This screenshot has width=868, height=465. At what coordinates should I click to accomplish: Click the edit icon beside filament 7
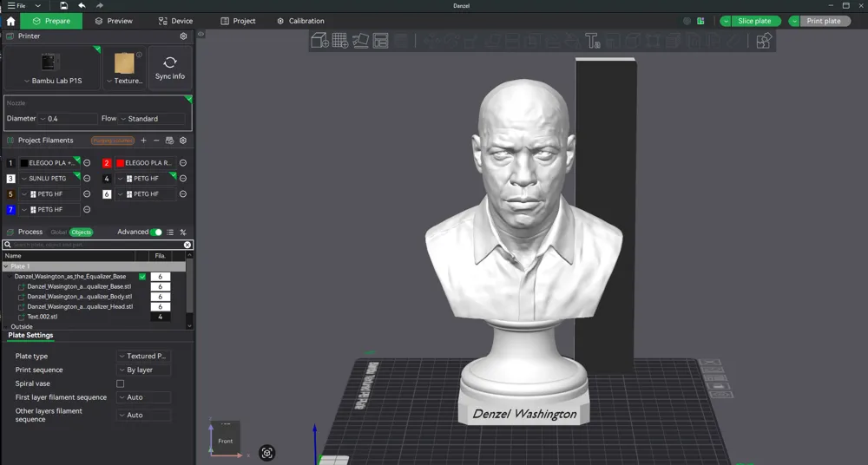(87, 209)
